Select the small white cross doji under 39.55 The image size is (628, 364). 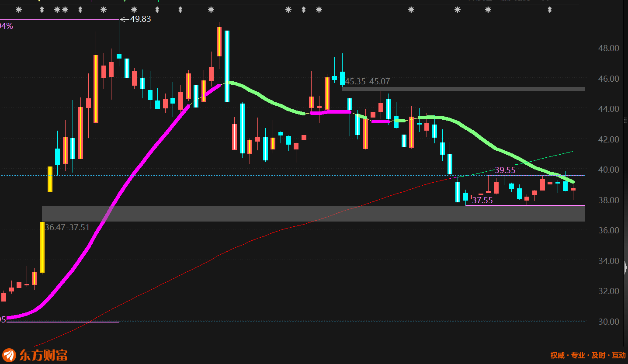point(504,179)
